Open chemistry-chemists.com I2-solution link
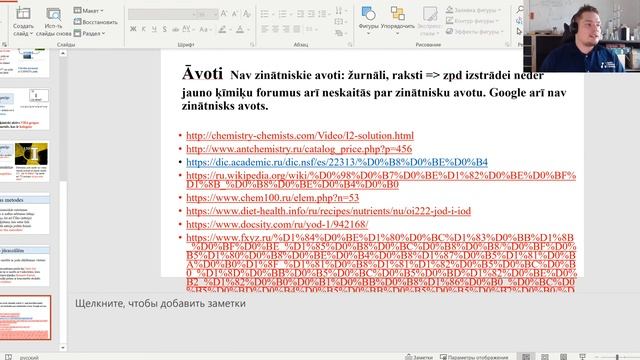 click(x=300, y=136)
